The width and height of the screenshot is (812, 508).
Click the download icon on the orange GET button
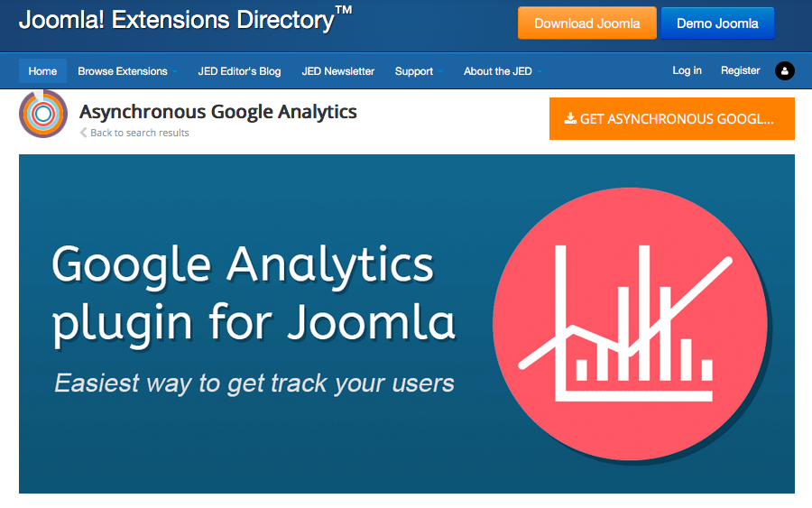pos(570,118)
